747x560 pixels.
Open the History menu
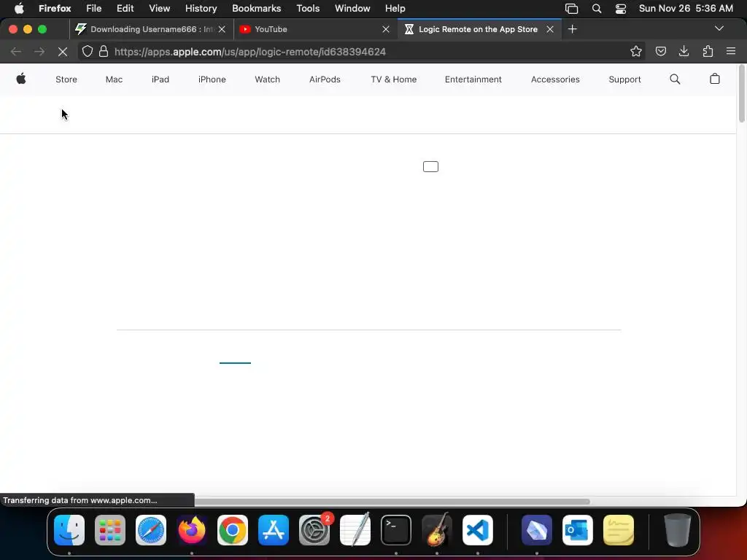[201, 9]
